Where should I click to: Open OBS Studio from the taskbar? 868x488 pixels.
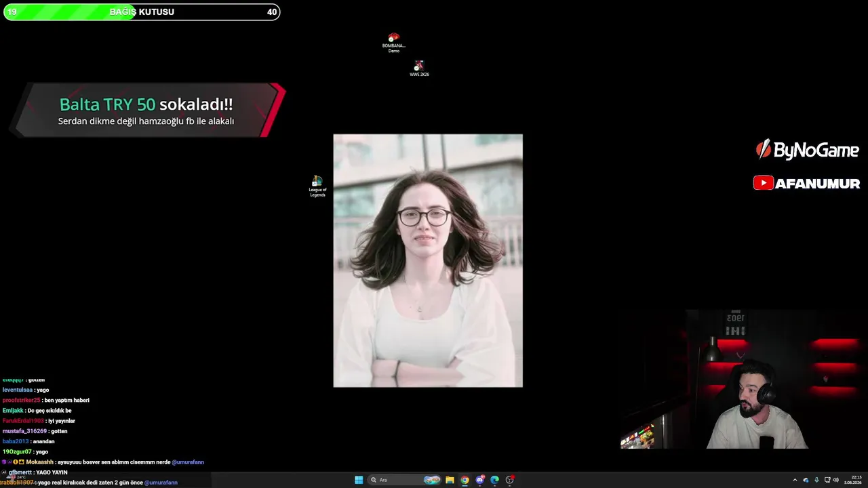[x=510, y=480]
